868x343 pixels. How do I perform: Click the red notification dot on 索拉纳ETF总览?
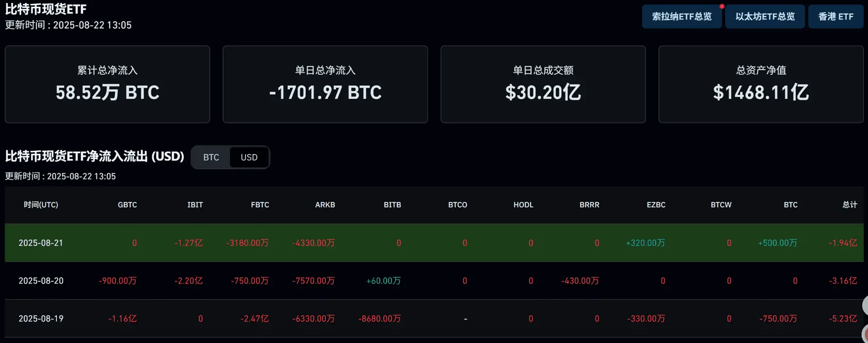[722, 6]
